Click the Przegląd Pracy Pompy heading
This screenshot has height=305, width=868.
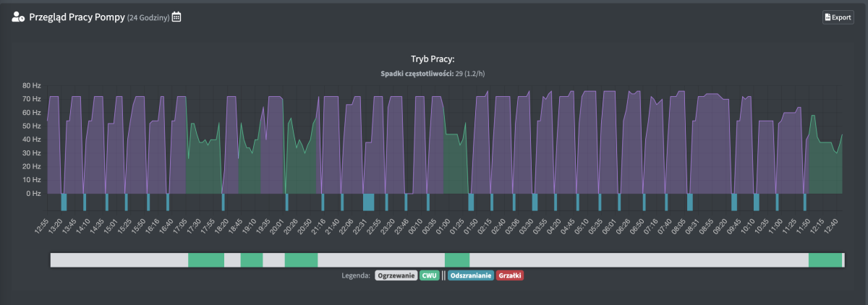point(77,17)
